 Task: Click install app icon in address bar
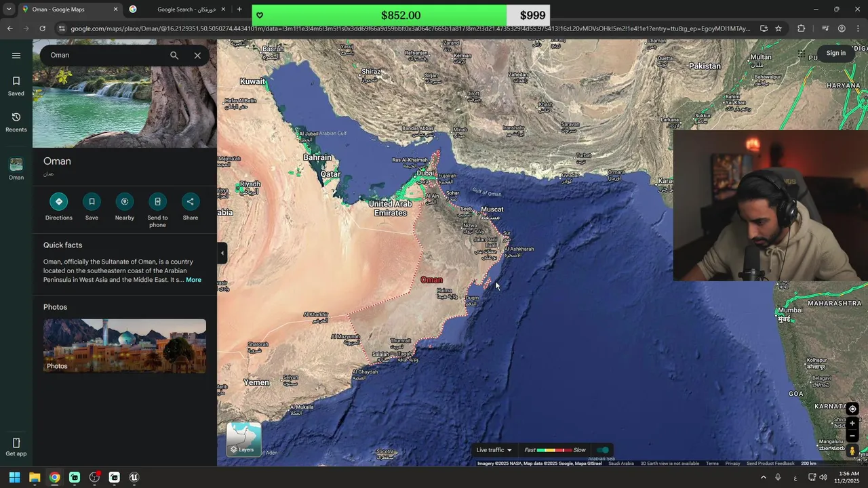(764, 28)
